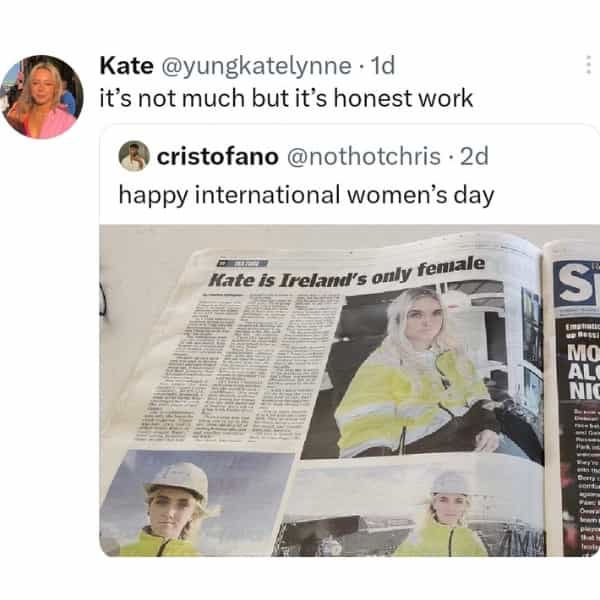
Task: Open Kate's profile avatar picture
Action: click(x=40, y=97)
